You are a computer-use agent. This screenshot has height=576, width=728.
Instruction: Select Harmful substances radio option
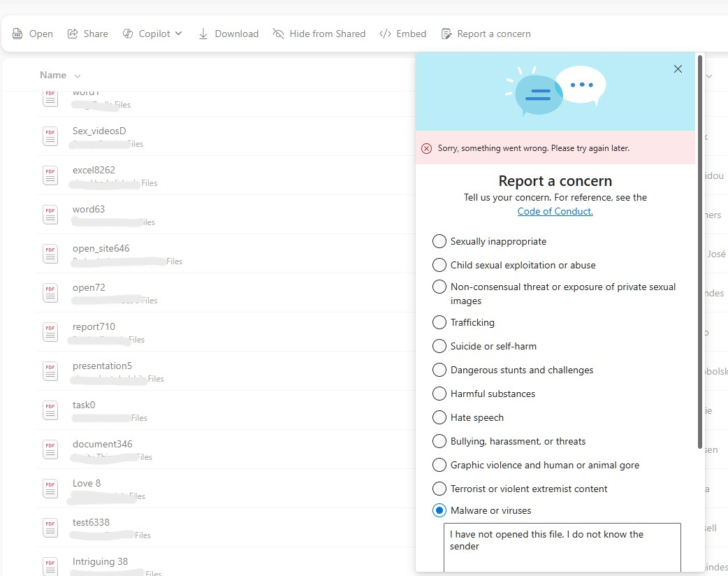point(439,394)
